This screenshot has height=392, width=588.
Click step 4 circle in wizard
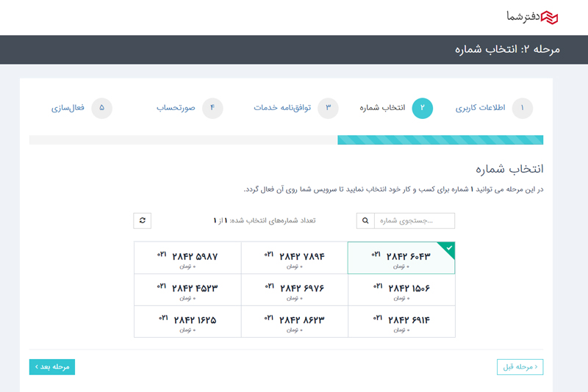[212, 108]
